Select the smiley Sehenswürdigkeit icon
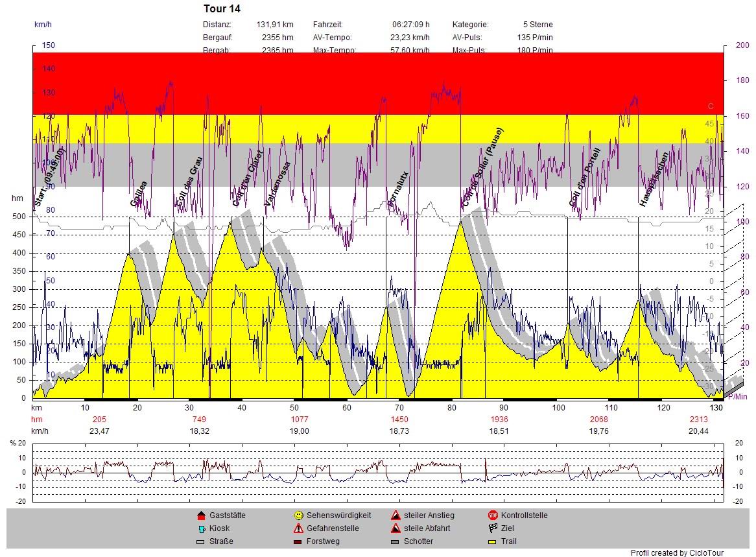The height and width of the screenshot is (557, 756). 298,516
